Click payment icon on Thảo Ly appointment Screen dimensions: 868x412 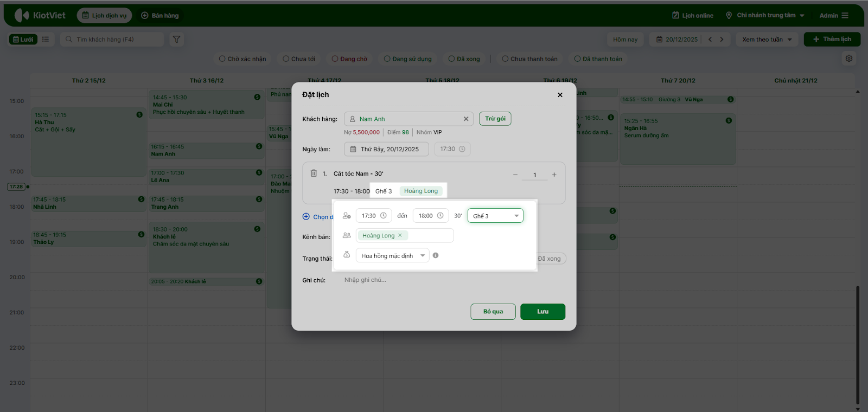click(x=141, y=234)
